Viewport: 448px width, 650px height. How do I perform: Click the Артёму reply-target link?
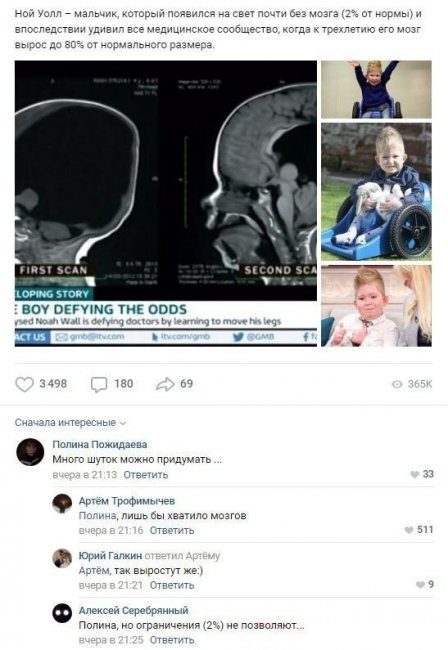203,555
